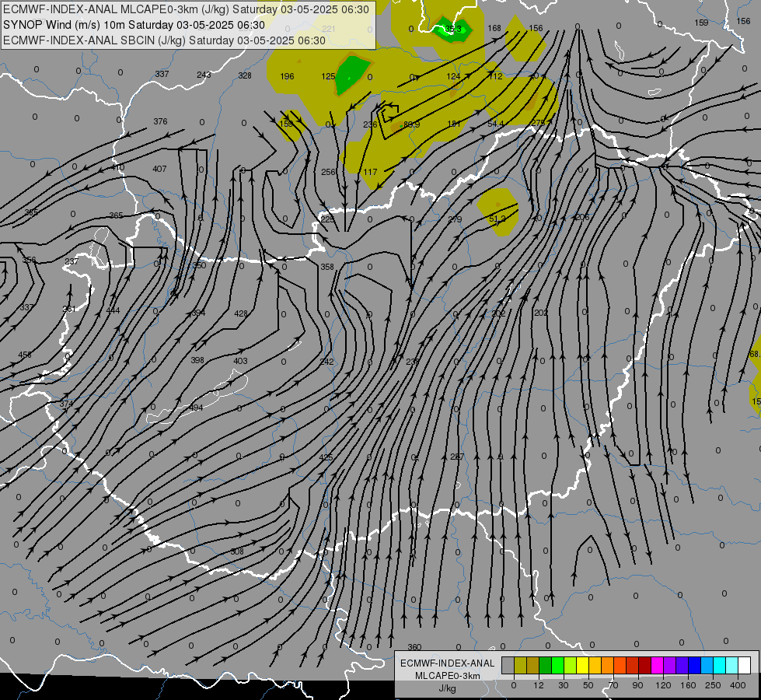Click the map value 242
The image size is (761, 700).
327,362
